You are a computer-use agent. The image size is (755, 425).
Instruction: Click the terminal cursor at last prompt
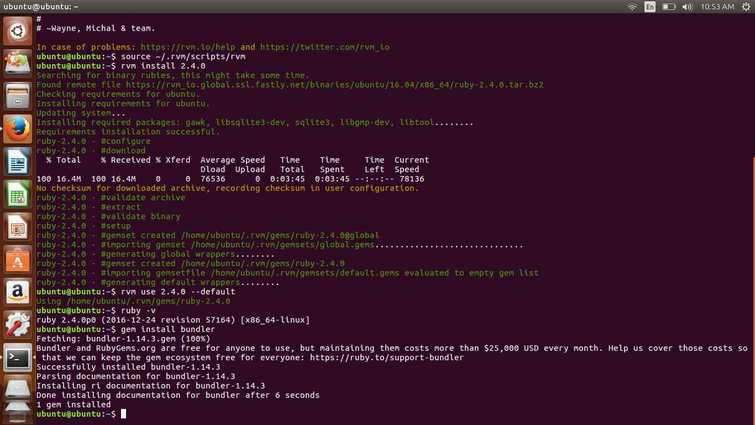pyautogui.click(x=123, y=414)
